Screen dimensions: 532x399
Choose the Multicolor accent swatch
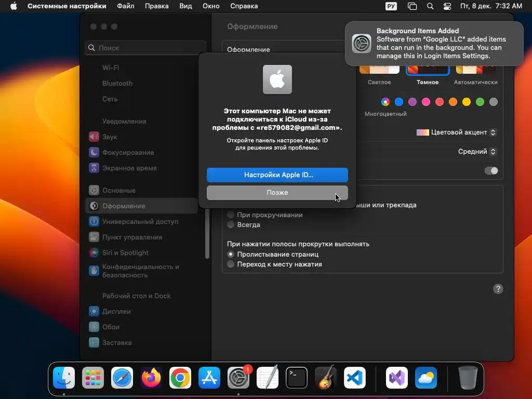385,102
